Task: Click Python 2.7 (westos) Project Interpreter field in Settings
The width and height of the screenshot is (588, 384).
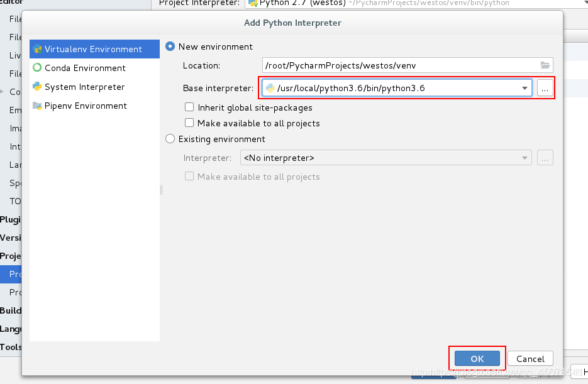Action: 416,3
